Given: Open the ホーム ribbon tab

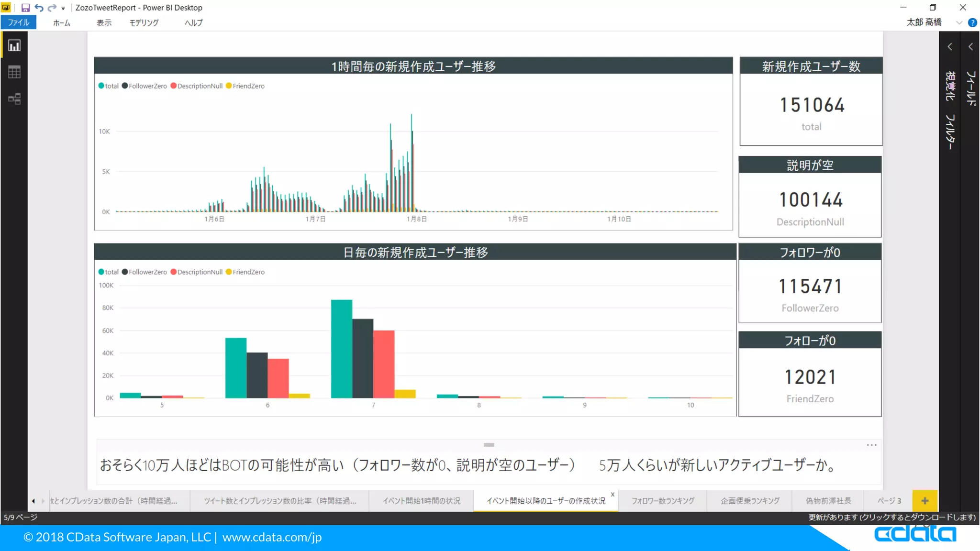Looking at the screenshot, I should [61, 22].
